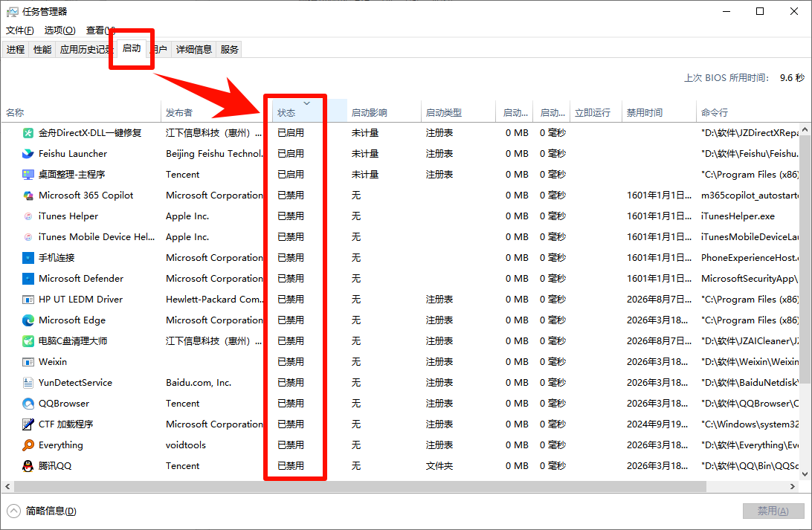Click the 9.6 秒 BIOS time value
The height and width of the screenshot is (530, 812).
pos(793,77)
